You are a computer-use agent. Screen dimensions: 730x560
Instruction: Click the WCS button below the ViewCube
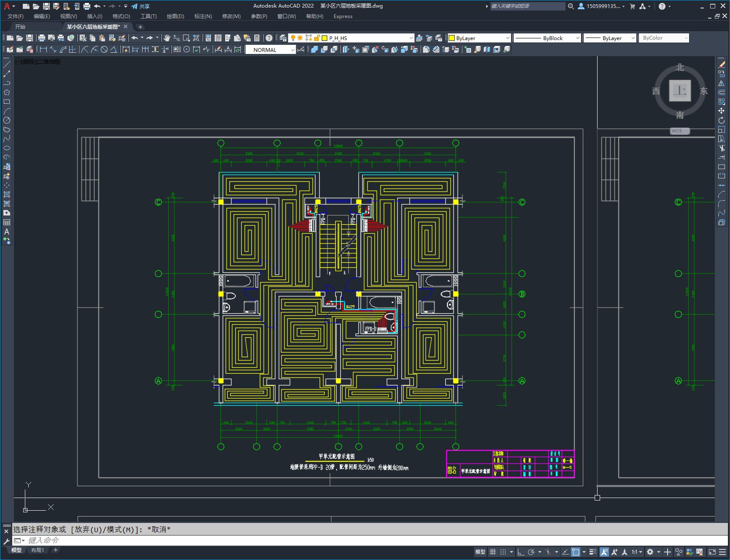coord(679,131)
